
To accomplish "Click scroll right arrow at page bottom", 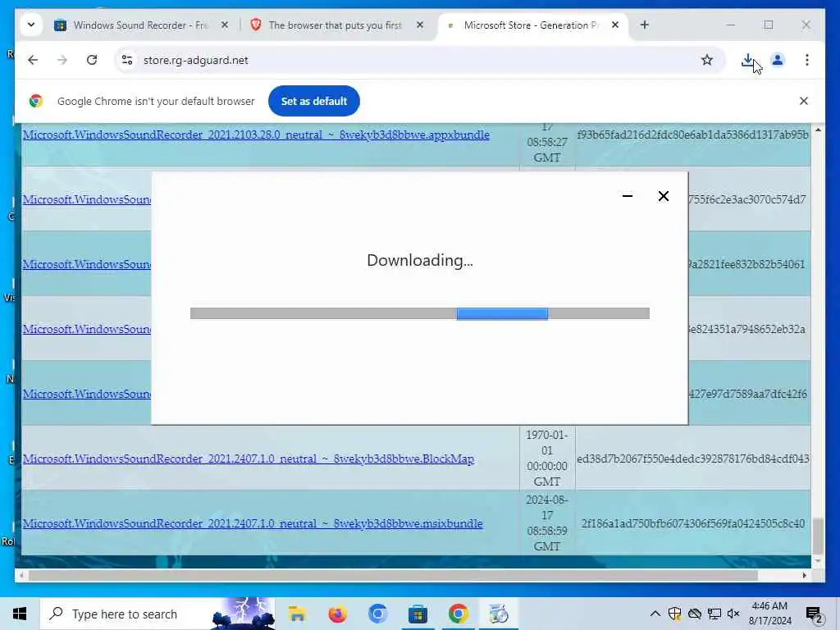I will coord(804,575).
